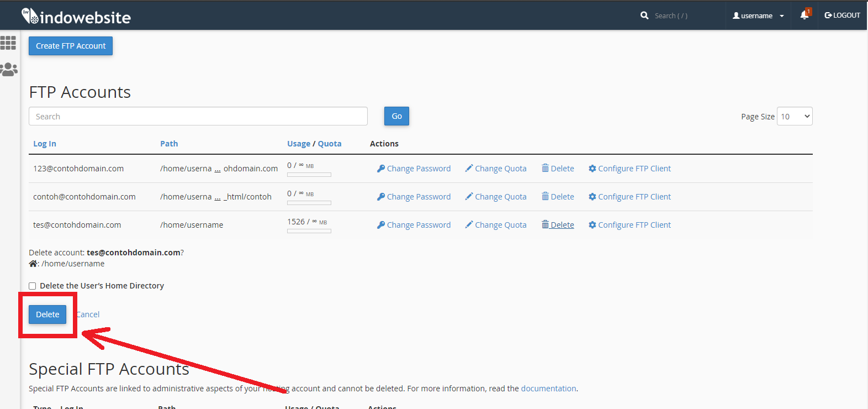Viewport: 868px width, 409px height.
Task: Sort accounts by Usage column
Action: (298, 144)
